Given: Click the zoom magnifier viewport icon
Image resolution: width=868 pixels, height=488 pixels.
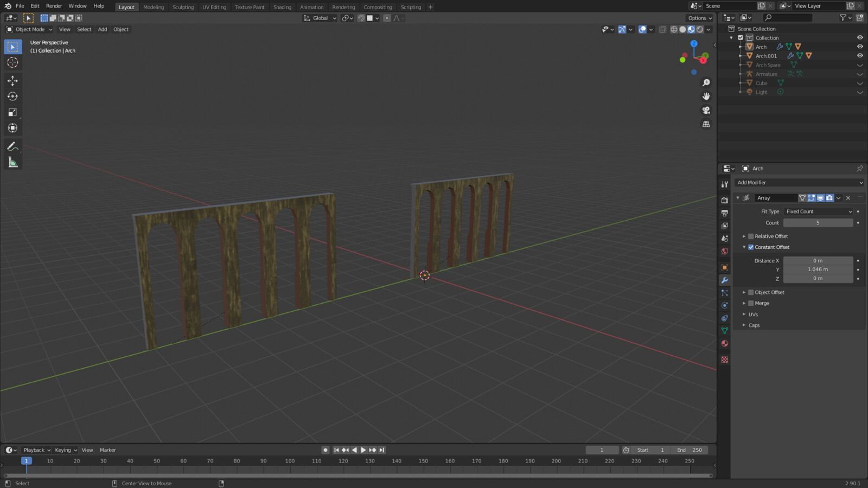Looking at the screenshot, I should point(706,83).
